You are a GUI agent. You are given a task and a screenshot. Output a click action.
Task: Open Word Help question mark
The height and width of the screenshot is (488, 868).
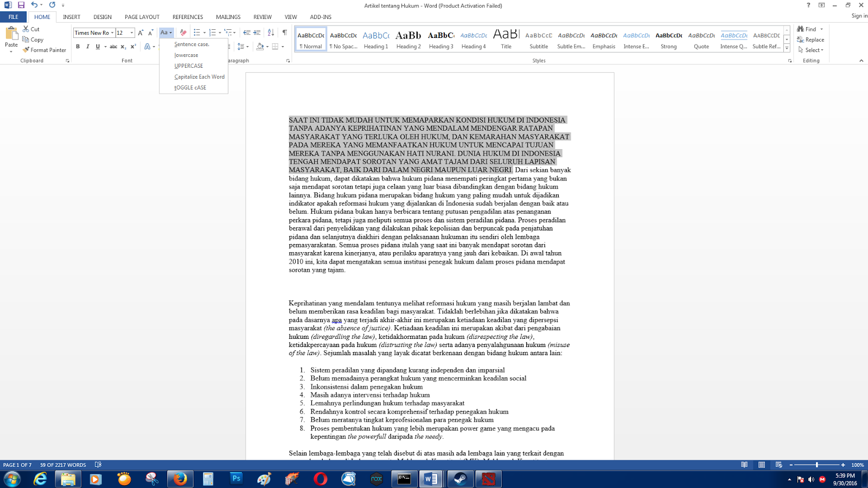coord(808,5)
